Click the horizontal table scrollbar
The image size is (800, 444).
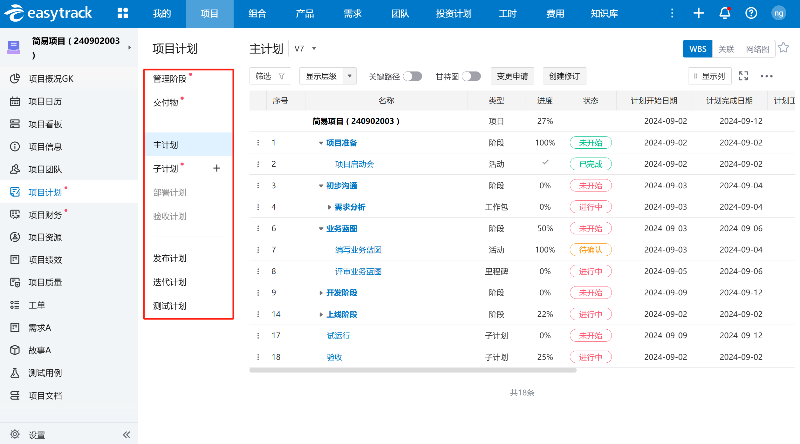pyautogui.click(x=413, y=371)
